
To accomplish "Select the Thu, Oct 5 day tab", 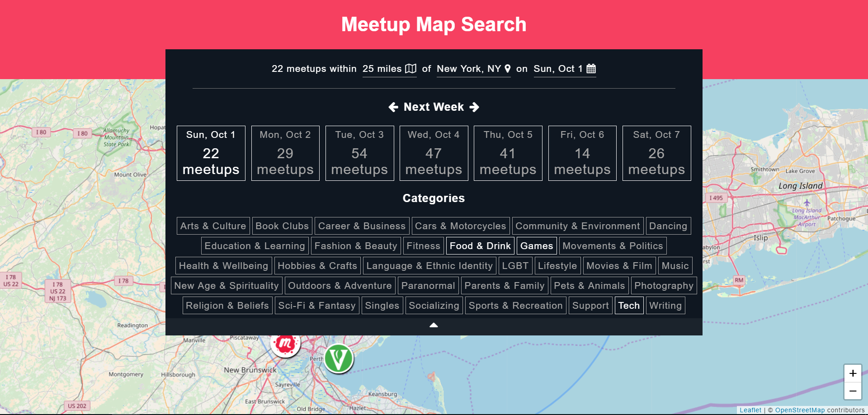I will [x=508, y=153].
